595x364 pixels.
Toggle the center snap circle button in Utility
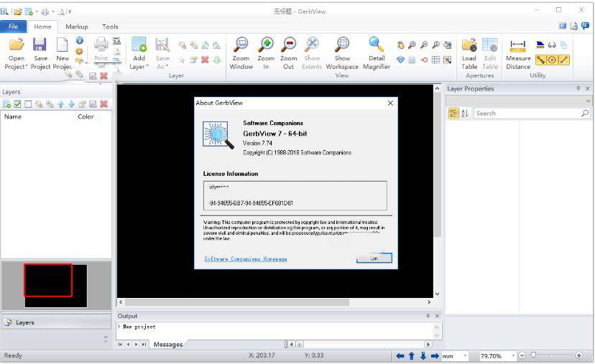pos(553,60)
